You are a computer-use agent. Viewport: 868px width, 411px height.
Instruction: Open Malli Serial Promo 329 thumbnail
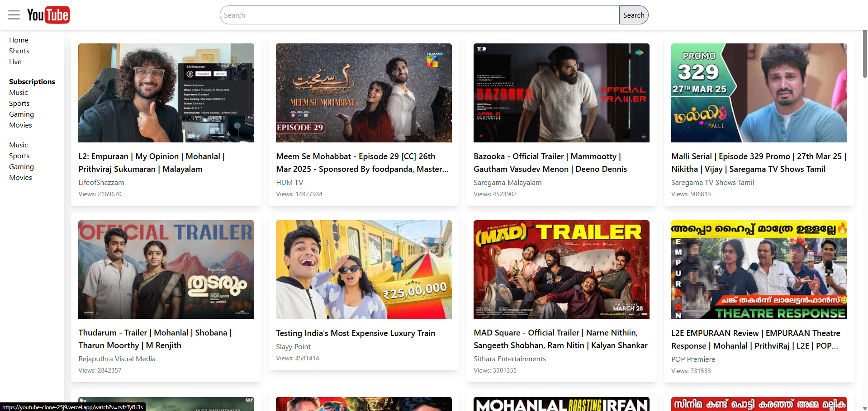pyautogui.click(x=759, y=93)
